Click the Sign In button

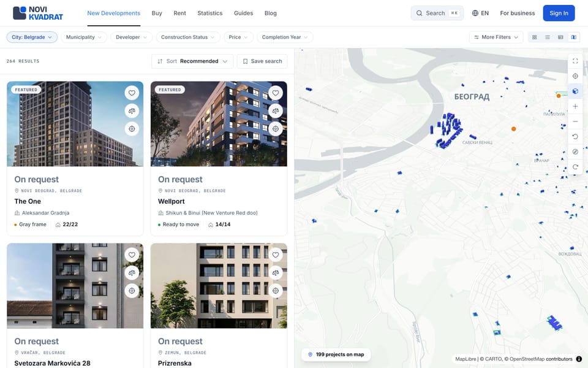coord(559,13)
